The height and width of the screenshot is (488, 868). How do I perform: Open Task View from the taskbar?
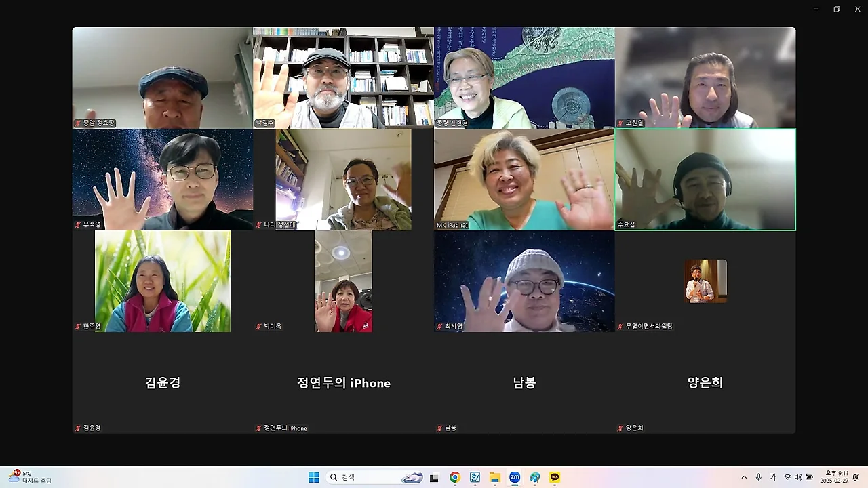coord(434,477)
